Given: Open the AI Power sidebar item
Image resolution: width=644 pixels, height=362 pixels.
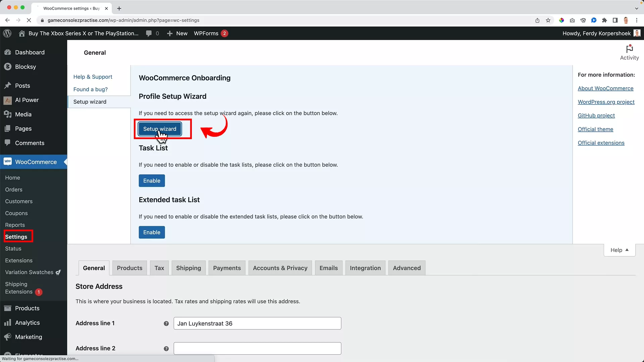Looking at the screenshot, I should (x=26, y=100).
